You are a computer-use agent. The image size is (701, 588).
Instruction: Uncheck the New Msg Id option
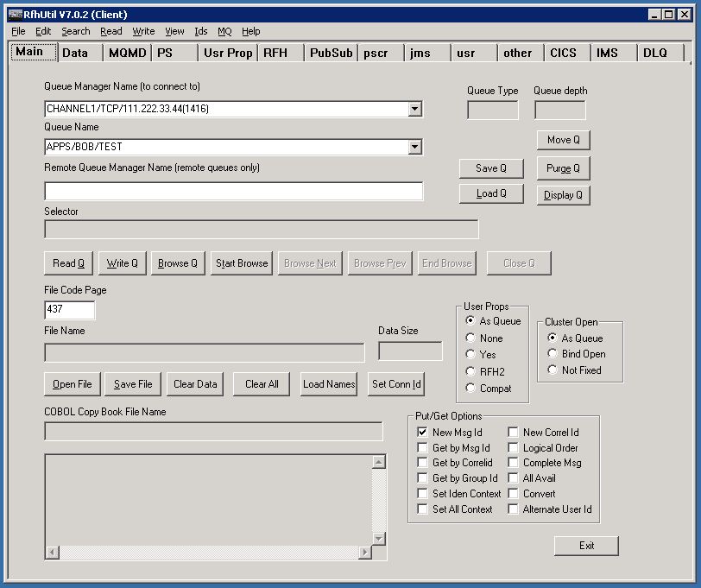pos(422,432)
